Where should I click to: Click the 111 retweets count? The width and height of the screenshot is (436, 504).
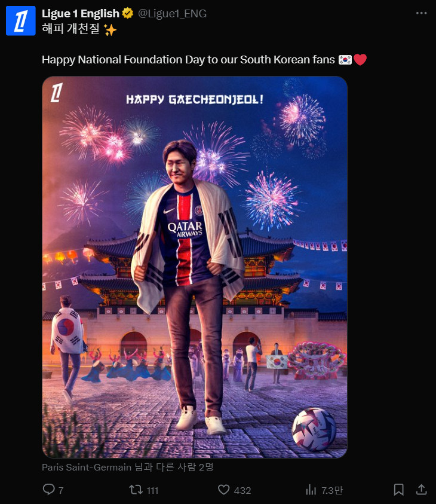click(x=152, y=490)
